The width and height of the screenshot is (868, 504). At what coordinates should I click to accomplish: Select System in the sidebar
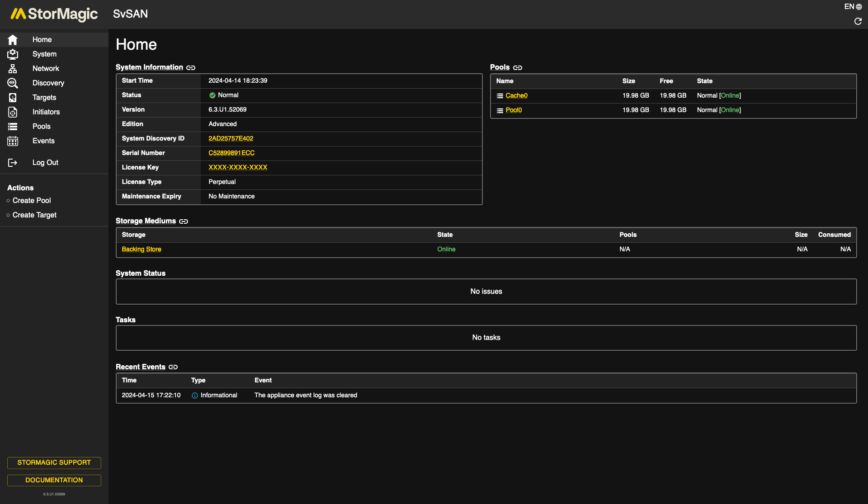[44, 54]
